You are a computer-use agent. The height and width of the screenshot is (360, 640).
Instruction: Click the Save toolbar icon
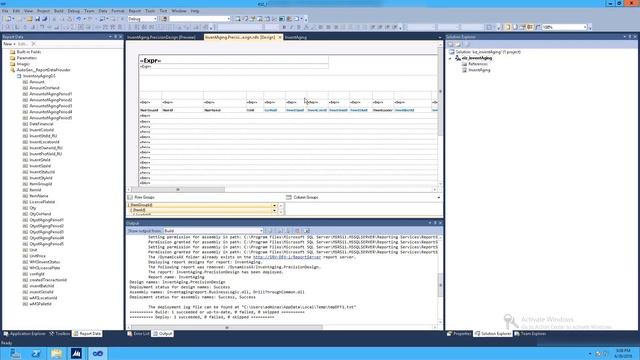click(38, 19)
